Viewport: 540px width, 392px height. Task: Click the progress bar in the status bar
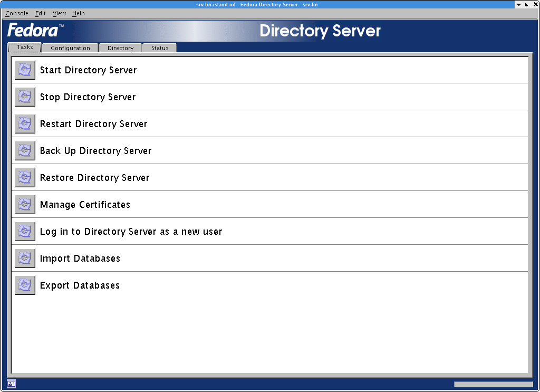tap(493, 384)
